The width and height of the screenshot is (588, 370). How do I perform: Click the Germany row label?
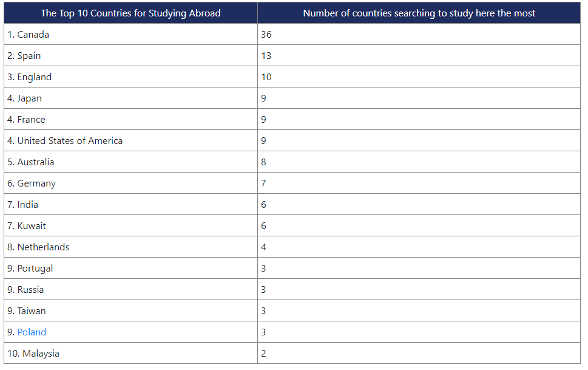click(32, 183)
